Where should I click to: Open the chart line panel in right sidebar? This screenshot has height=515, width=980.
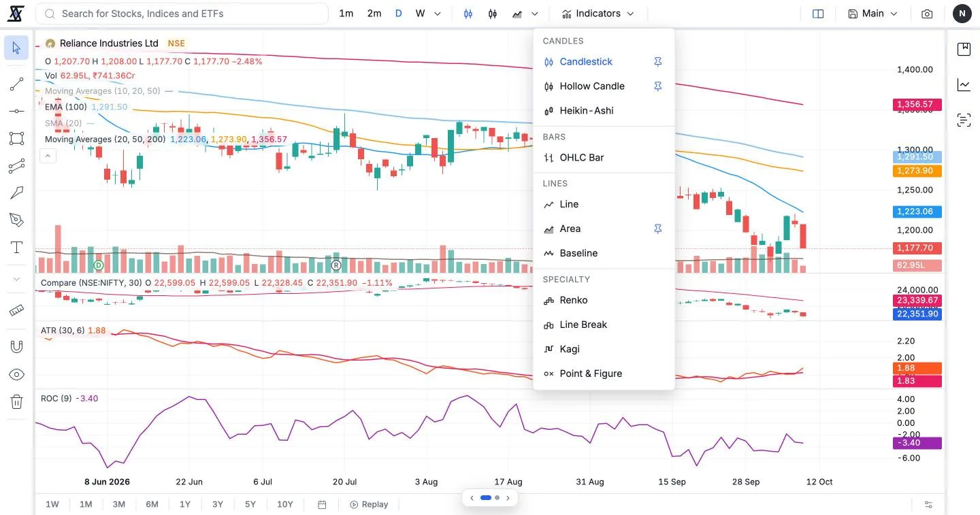point(964,85)
